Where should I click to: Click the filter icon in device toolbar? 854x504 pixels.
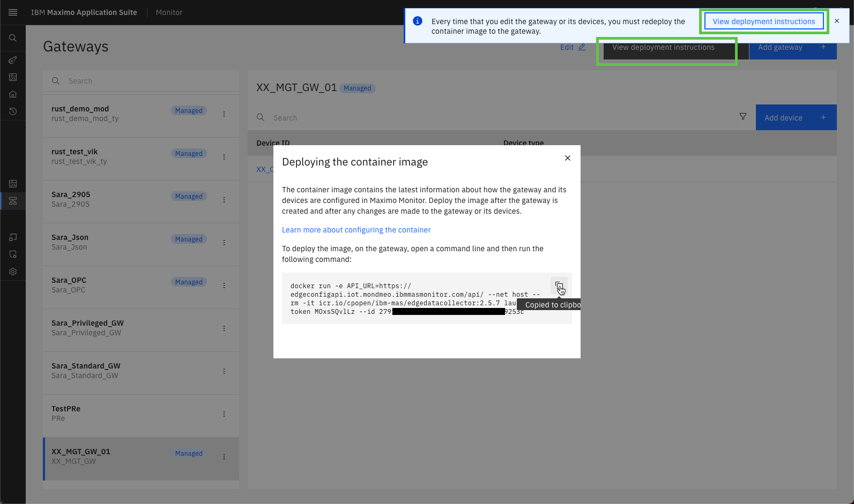(x=743, y=117)
